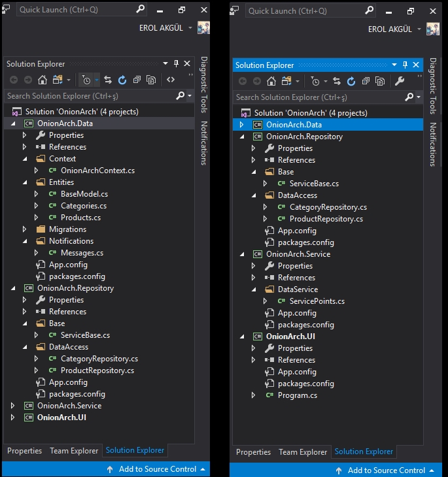Toggle Show All Files in right panel toolbar
Screen dimensions: 448x477
click(380, 82)
